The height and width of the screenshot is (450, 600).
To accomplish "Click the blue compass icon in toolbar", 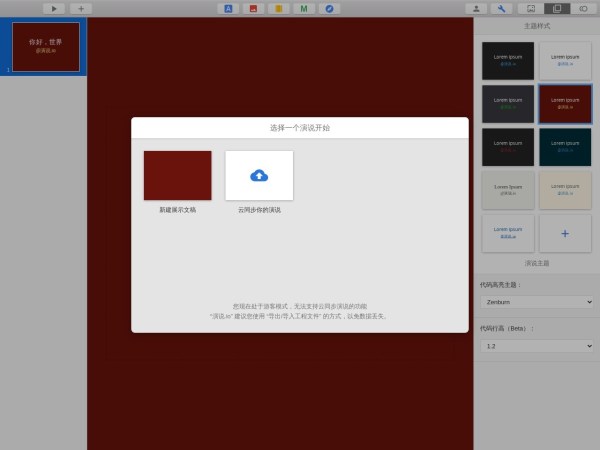I will 329,8.
